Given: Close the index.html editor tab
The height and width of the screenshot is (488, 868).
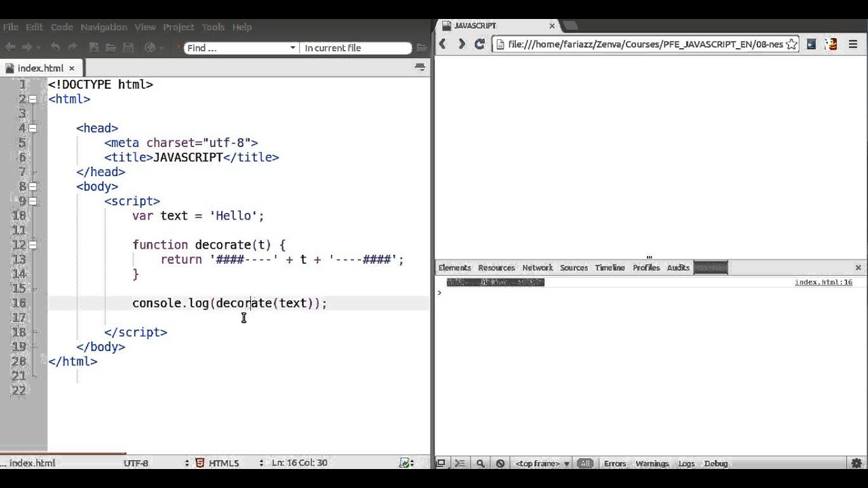Looking at the screenshot, I should point(72,68).
